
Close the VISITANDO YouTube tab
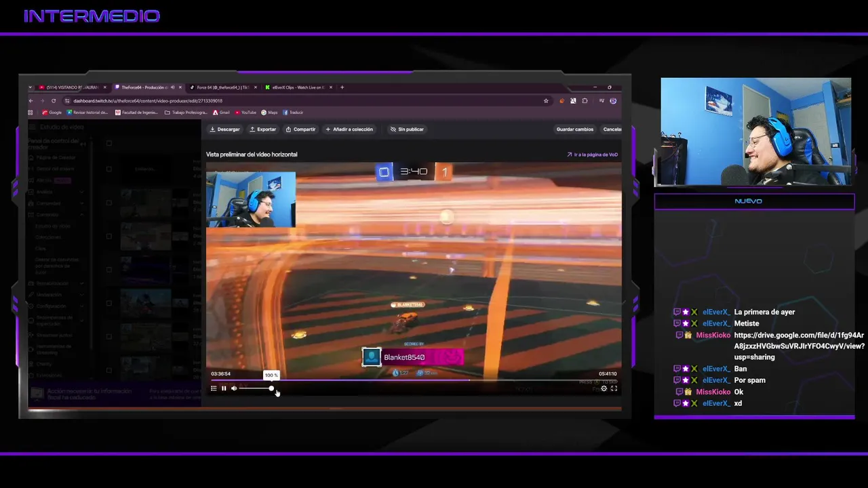point(105,87)
